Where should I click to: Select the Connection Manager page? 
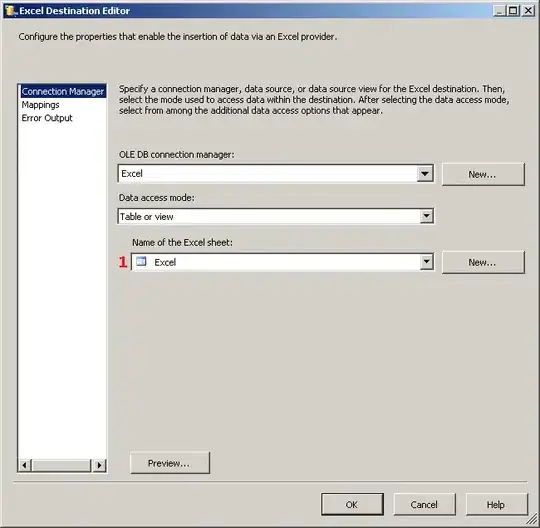[62, 91]
